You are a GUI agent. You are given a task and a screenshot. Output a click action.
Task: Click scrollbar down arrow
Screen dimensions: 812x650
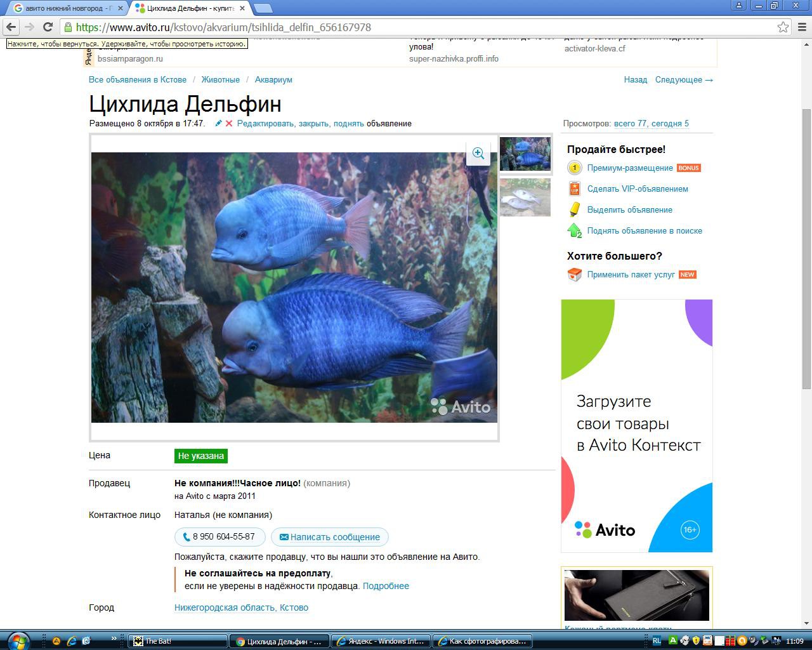806,624
